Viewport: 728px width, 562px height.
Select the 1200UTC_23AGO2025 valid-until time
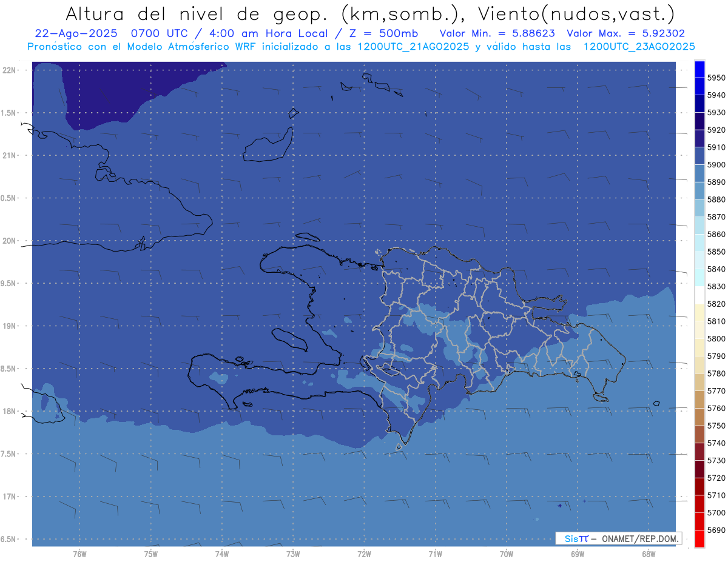pos(639,46)
